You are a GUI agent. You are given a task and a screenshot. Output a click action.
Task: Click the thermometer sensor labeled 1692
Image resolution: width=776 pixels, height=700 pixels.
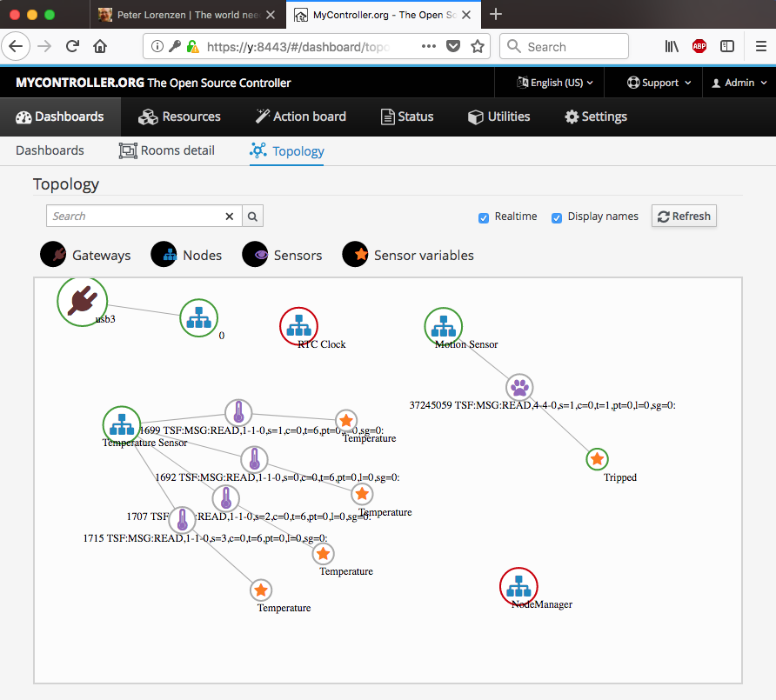[x=254, y=460]
